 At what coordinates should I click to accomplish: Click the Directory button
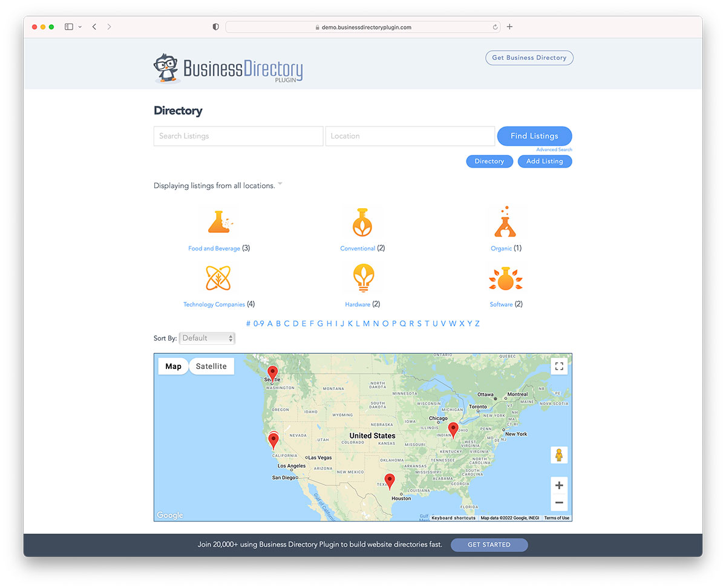[x=489, y=162]
